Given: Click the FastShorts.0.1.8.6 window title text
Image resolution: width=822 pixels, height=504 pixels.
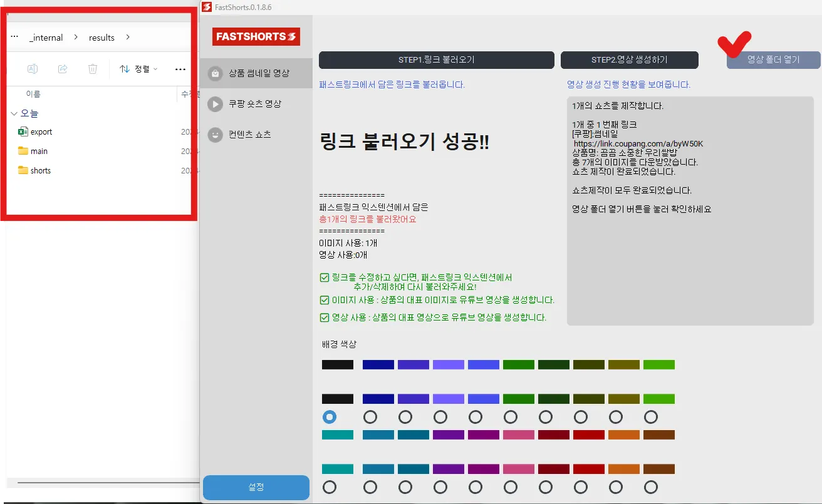Looking at the screenshot, I should 244,7.
